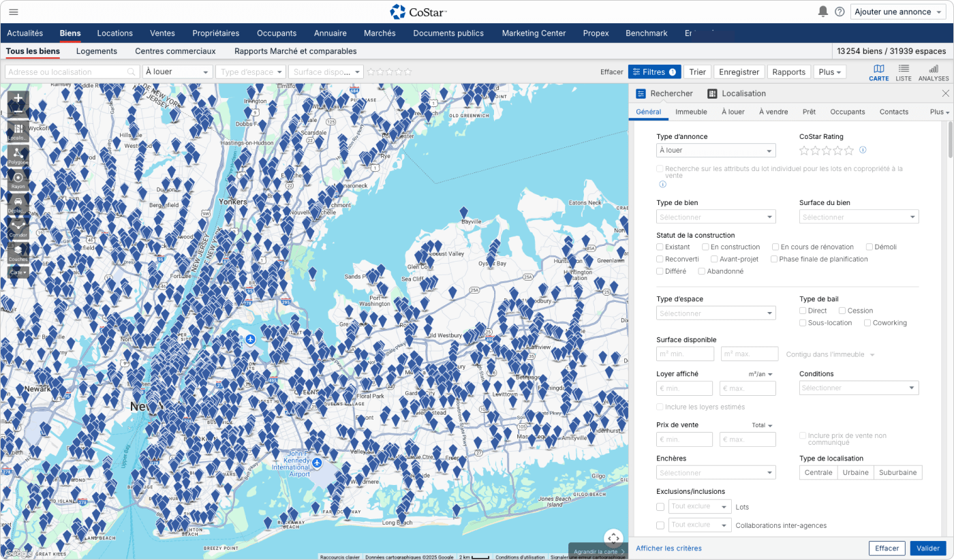This screenshot has height=560, width=954.
Task: Go to the Ventes menu item
Action: [162, 33]
